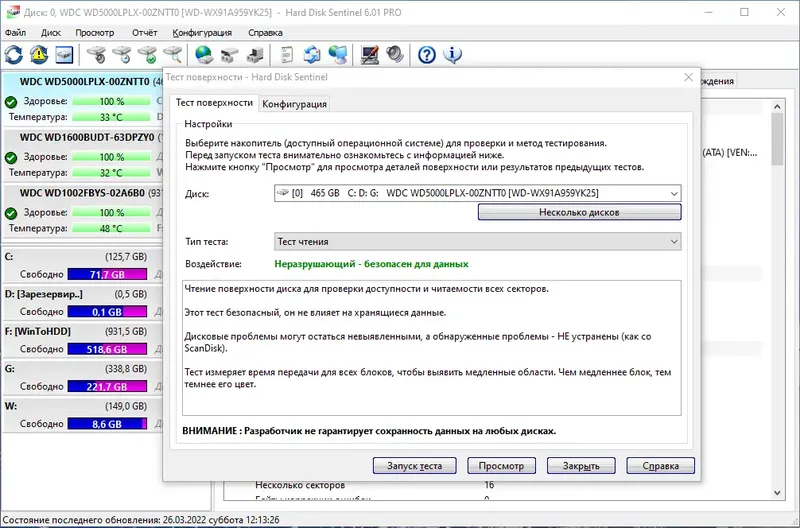Click 'Несколько секторов' row in main window
The width and height of the screenshot is (800, 528).
(300, 485)
